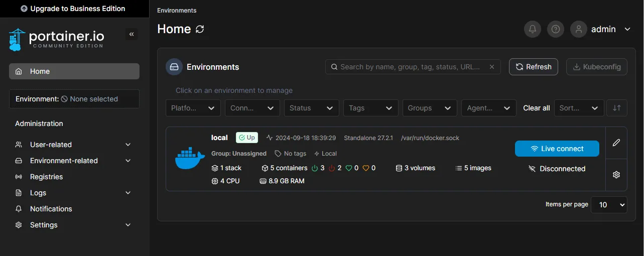Image resolution: width=644 pixels, height=256 pixels.
Task: Open local environment settings gear icon
Action: click(616, 175)
